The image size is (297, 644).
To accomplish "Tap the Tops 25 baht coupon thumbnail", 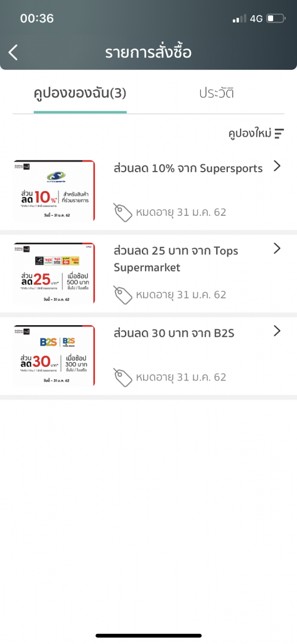I will 54,273.
